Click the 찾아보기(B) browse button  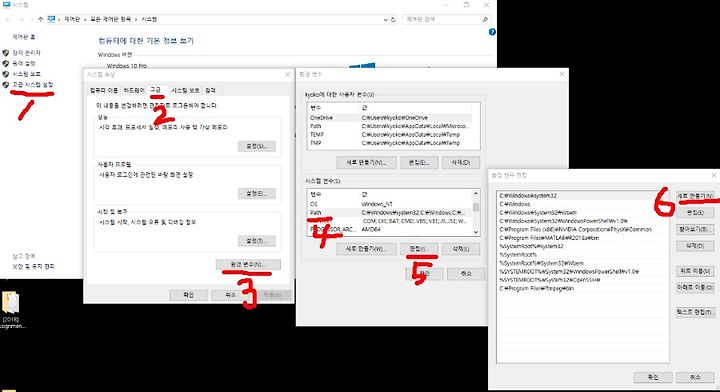[695, 229]
